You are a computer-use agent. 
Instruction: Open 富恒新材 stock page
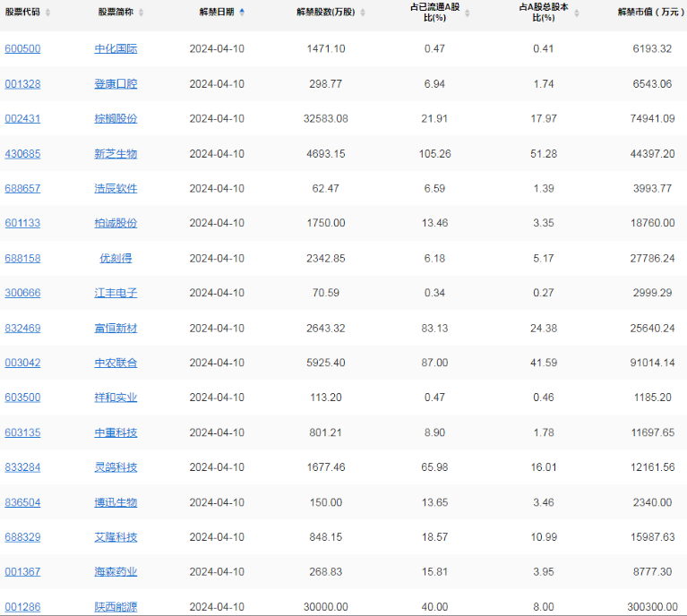[x=116, y=329]
